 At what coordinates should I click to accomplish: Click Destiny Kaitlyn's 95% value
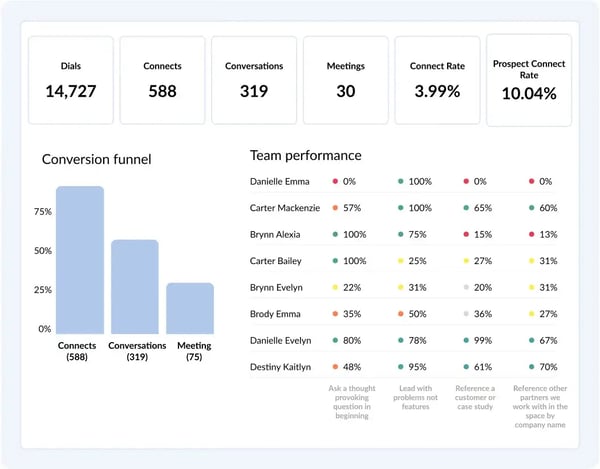point(417,367)
